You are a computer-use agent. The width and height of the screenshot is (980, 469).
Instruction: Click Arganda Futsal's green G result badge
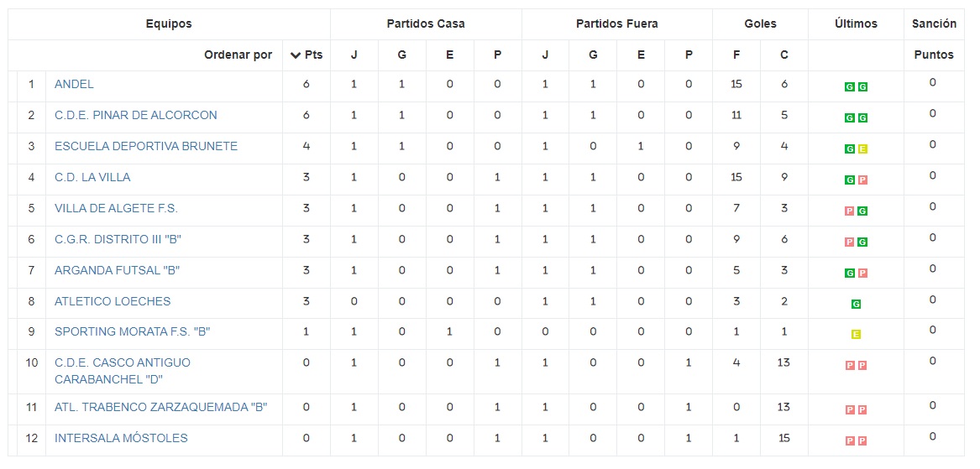click(x=850, y=274)
